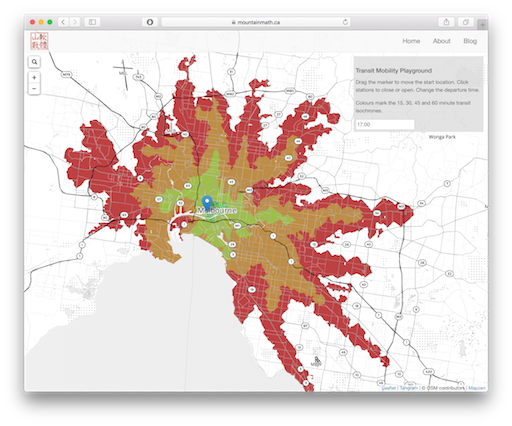The height and width of the screenshot is (426, 512).
Task: Click the red MountainMath logo
Action: [39, 41]
